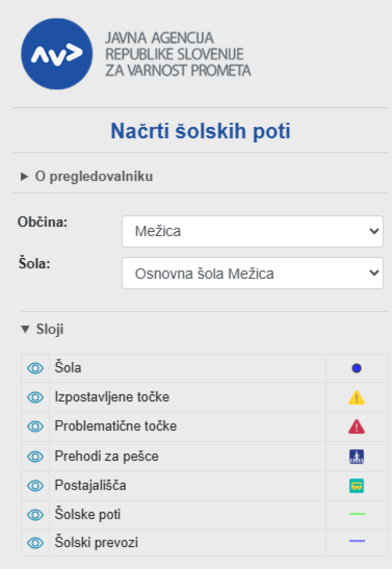Open the Šola dropdown Osnovna šola Mežica
The width and height of the screenshot is (392, 569).
click(252, 273)
